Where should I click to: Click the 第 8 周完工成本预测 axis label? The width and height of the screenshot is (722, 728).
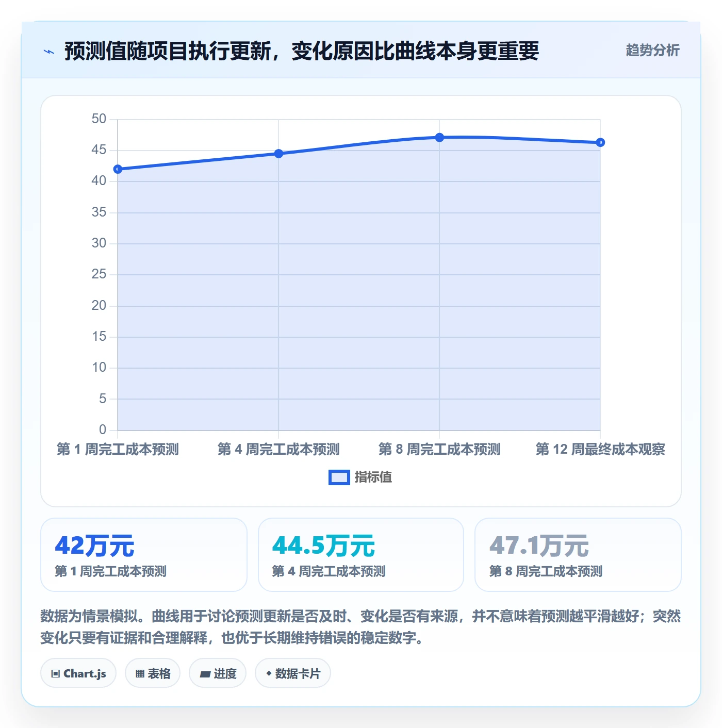pos(439,449)
